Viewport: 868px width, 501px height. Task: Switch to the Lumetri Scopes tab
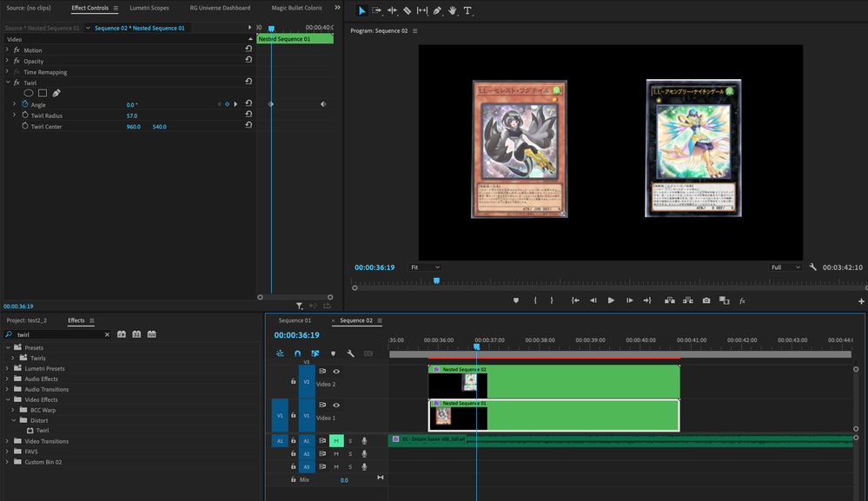[x=149, y=8]
